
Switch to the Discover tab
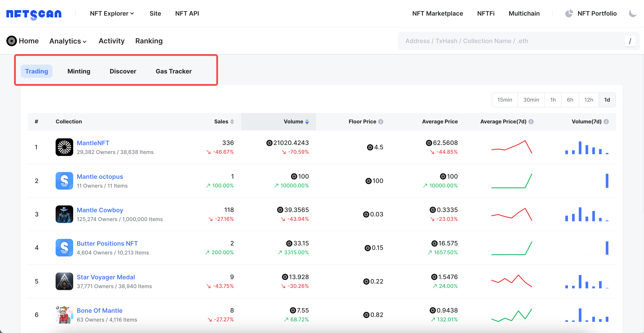pos(123,71)
